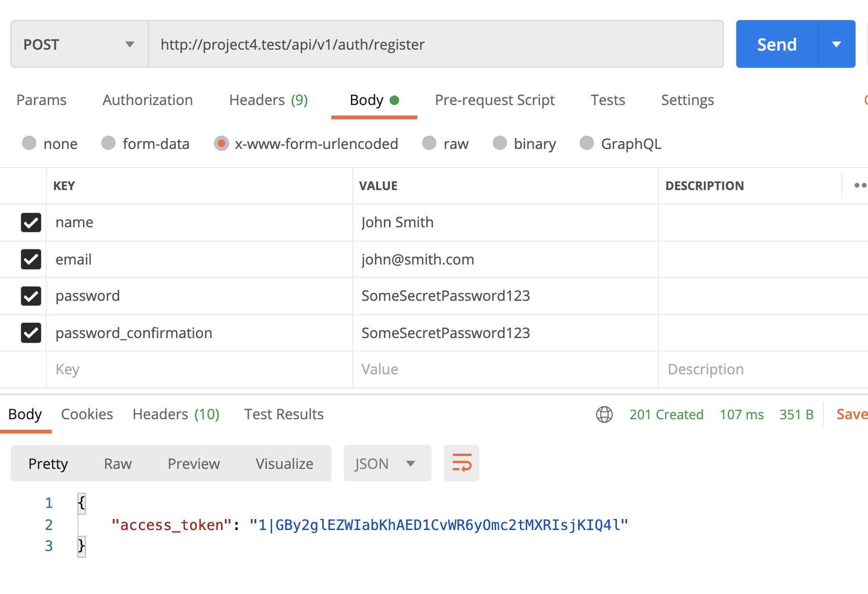Switch response view to Preview

pyautogui.click(x=193, y=464)
